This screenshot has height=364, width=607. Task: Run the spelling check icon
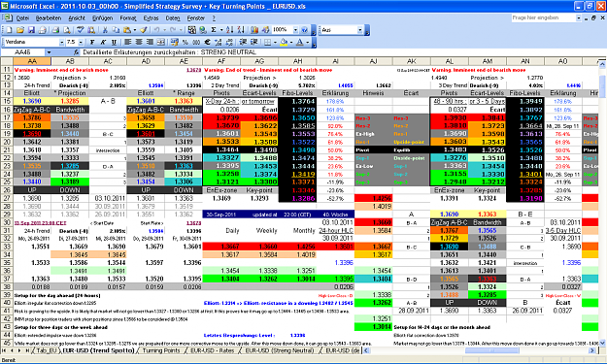[81, 30]
